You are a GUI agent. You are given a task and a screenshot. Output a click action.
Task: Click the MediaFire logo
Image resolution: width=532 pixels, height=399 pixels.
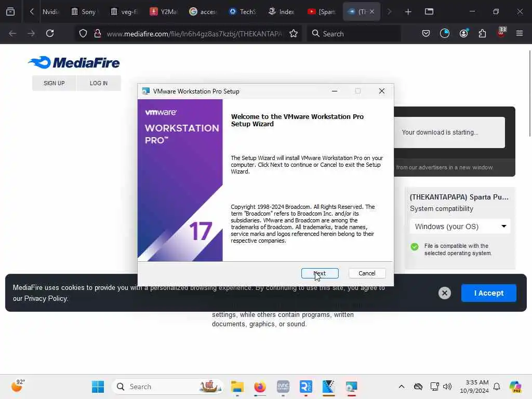click(x=74, y=62)
